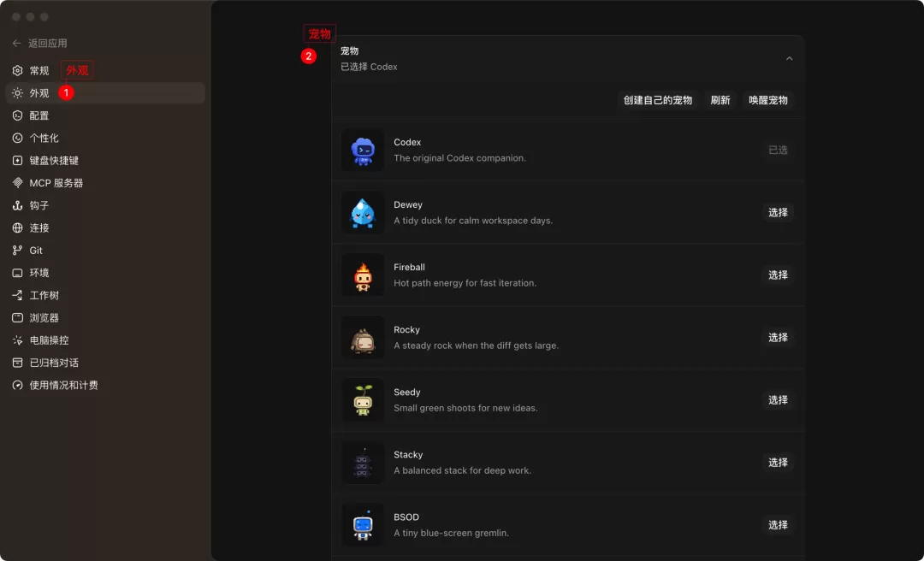Click the 使用情况和计费 gauge icon
924x561 pixels.
click(18, 386)
